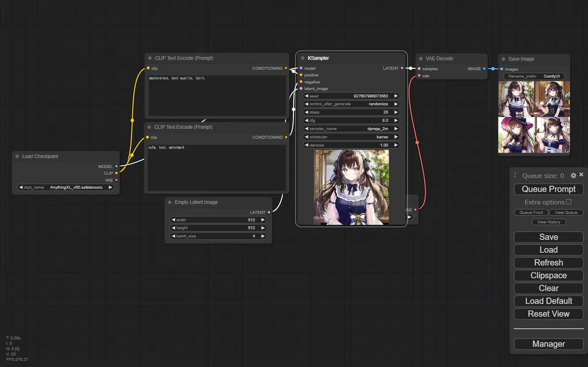The width and height of the screenshot is (588, 367).
Task: Open the Manager button
Action: [548, 344]
